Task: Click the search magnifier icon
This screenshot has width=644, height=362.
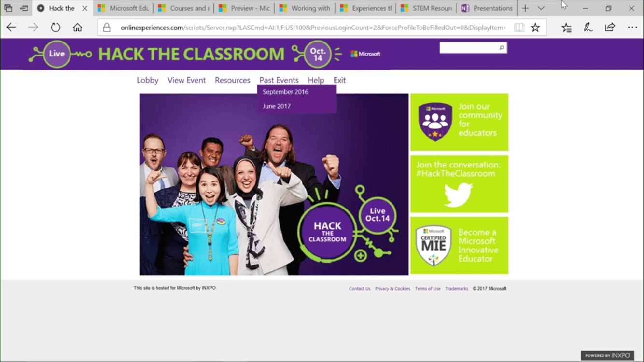Action: (x=502, y=48)
